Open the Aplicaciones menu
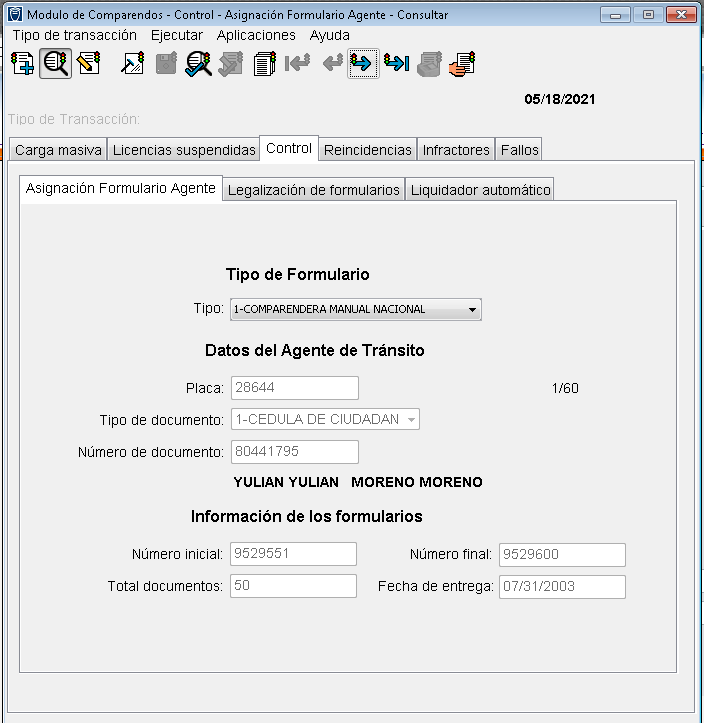This screenshot has height=723, width=704. [x=256, y=35]
